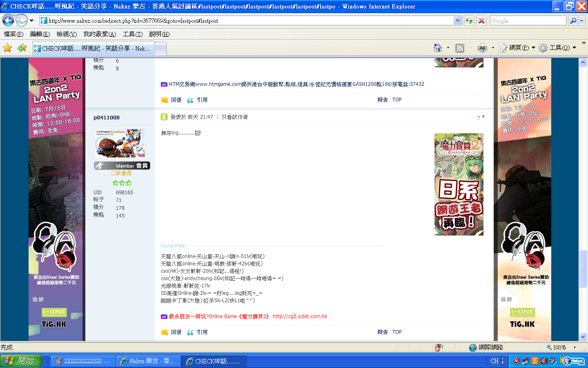Viewport: 588px width, 368px height.
Task: Open the 檔案 (File) menu
Action: (13, 34)
